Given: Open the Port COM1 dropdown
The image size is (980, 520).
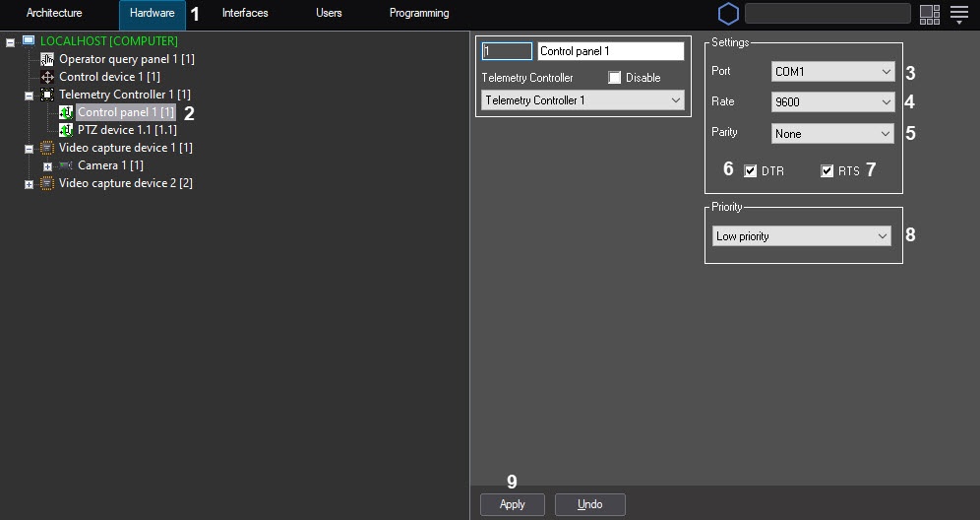Looking at the screenshot, I should (831, 72).
